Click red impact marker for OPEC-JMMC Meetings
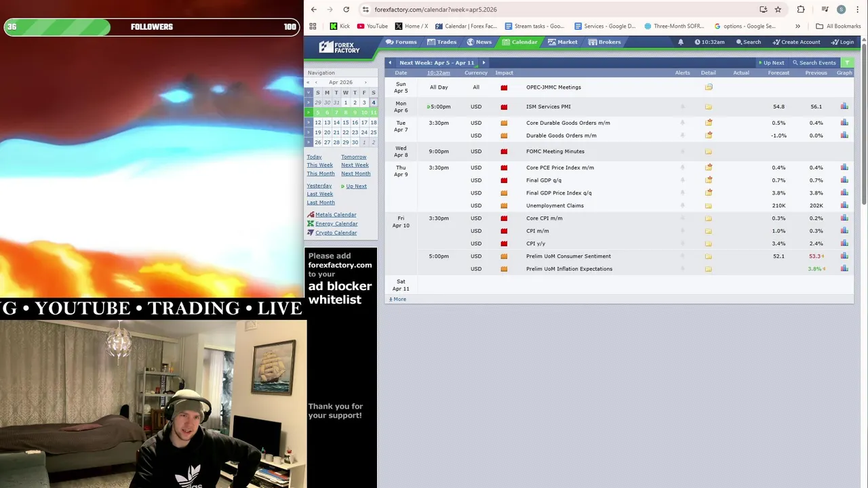Screen dimensions: 868x488 click(x=504, y=87)
